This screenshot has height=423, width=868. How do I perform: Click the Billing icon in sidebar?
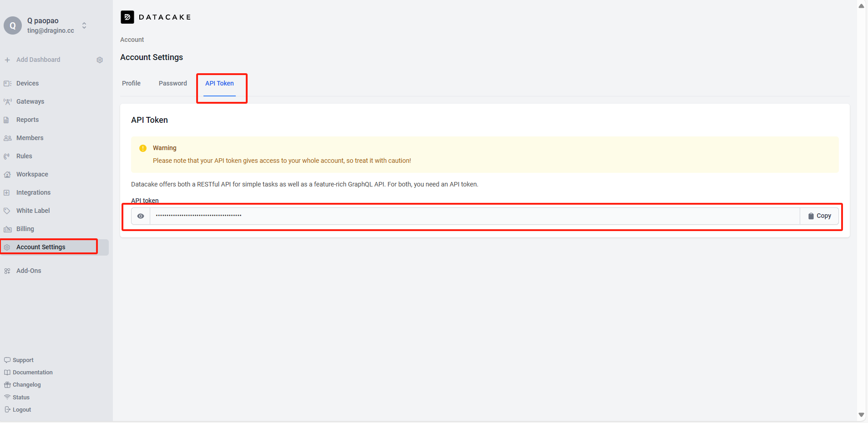[x=7, y=229]
